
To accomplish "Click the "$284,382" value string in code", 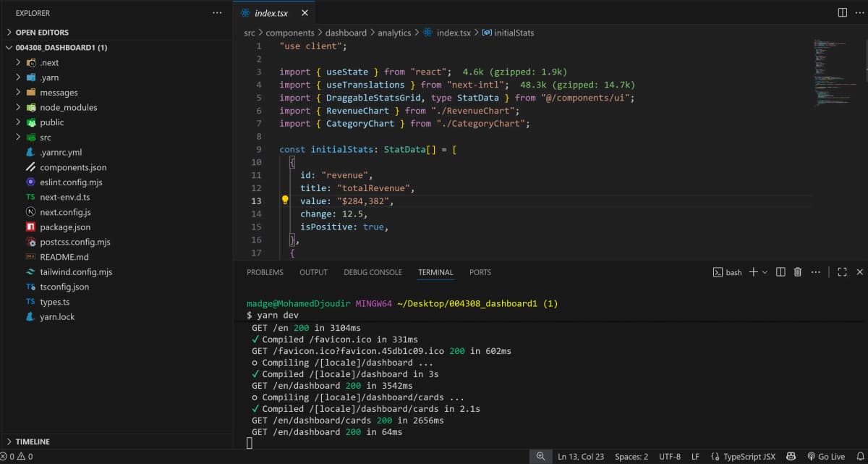I will [x=362, y=201].
